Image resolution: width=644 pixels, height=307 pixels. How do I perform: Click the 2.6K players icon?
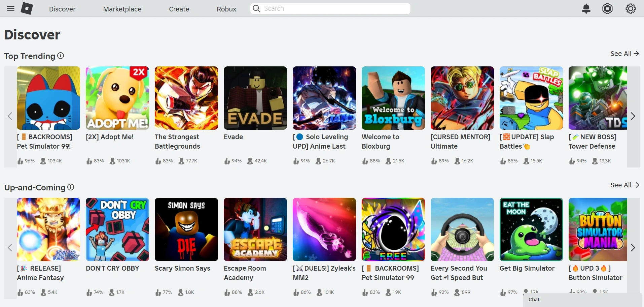(x=250, y=293)
